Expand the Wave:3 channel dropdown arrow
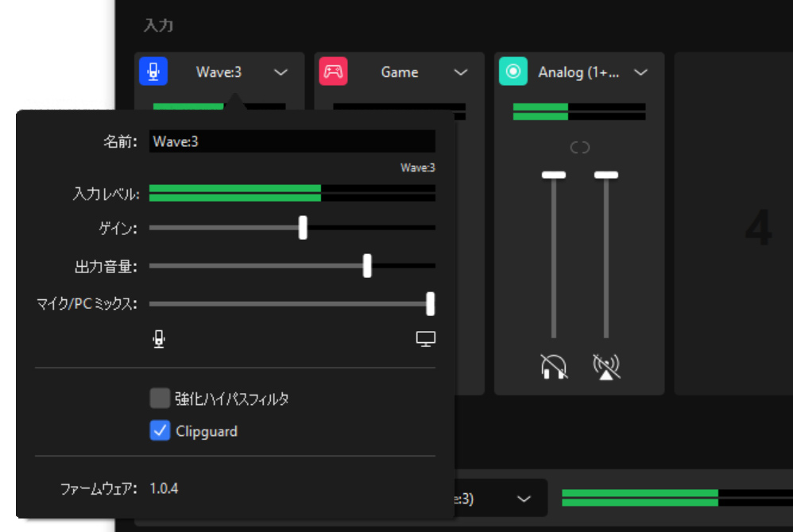 point(280,72)
